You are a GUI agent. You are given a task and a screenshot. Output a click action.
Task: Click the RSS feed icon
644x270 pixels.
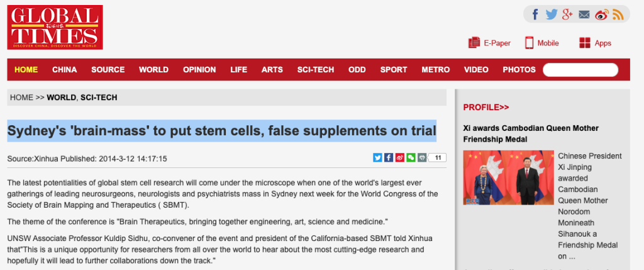coord(618,15)
